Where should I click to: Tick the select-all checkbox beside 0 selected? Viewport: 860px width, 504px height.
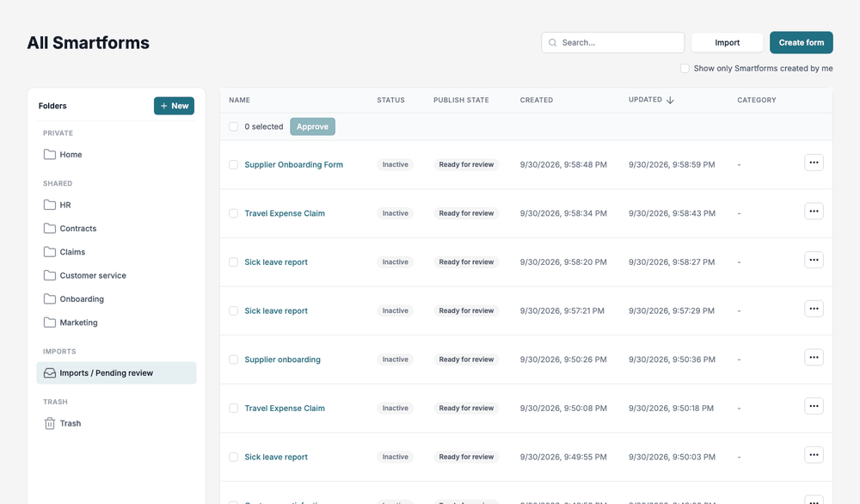[234, 126]
